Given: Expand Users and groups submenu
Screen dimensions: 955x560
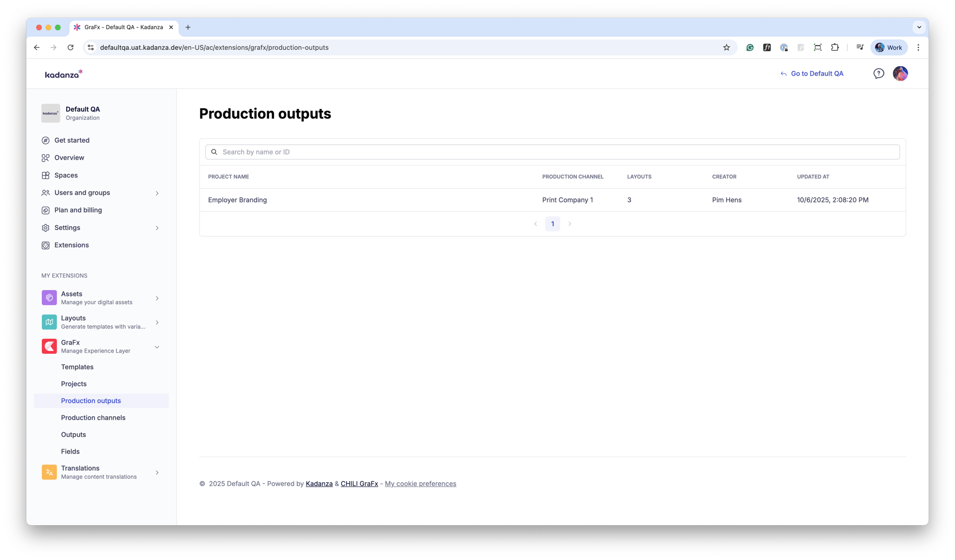Looking at the screenshot, I should click(157, 193).
